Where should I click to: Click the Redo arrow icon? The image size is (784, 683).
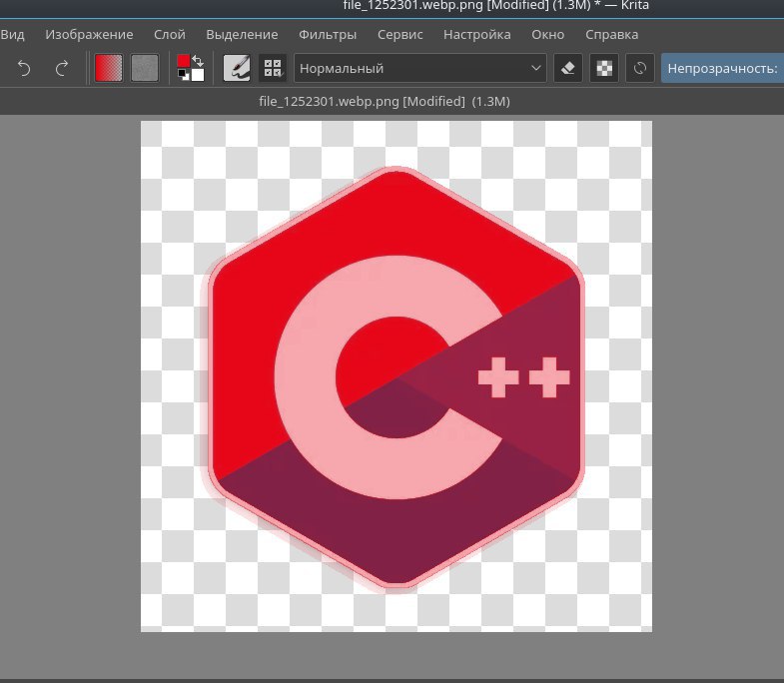[62, 68]
